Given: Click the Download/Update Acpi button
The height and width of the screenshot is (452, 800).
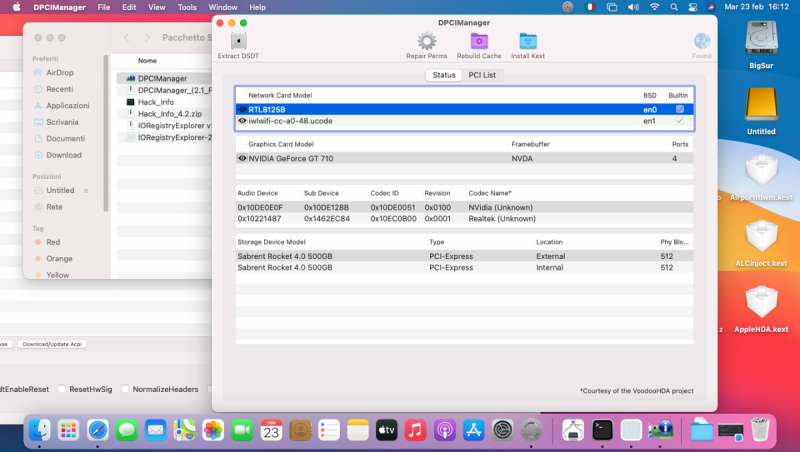Looking at the screenshot, I should [x=50, y=344].
